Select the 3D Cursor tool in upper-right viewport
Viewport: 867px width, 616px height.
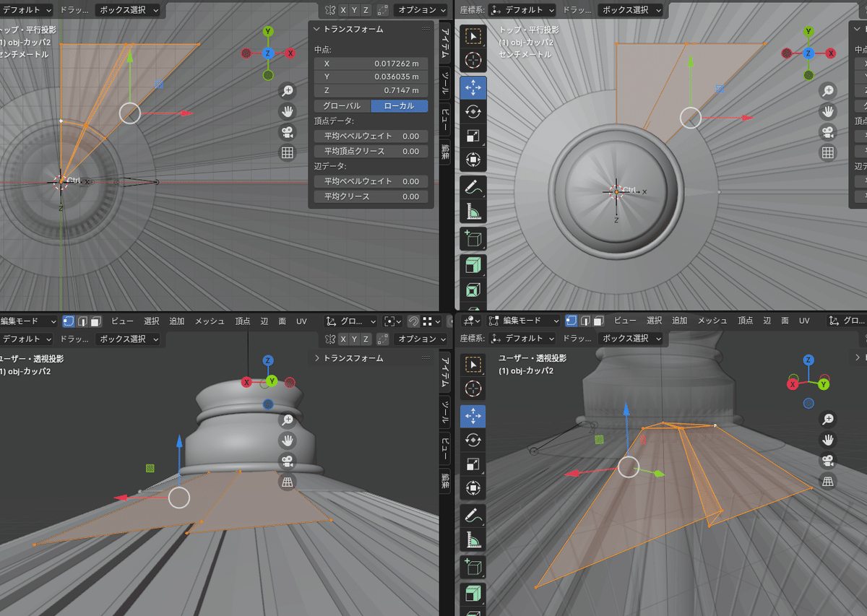(473, 61)
